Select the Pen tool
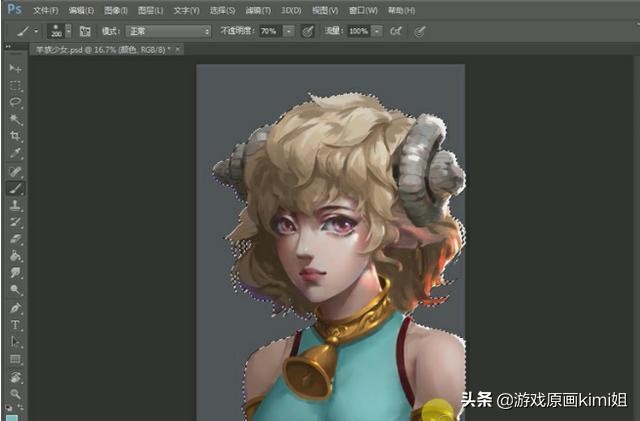Viewport: 640px width, 421px height. pos(15,308)
